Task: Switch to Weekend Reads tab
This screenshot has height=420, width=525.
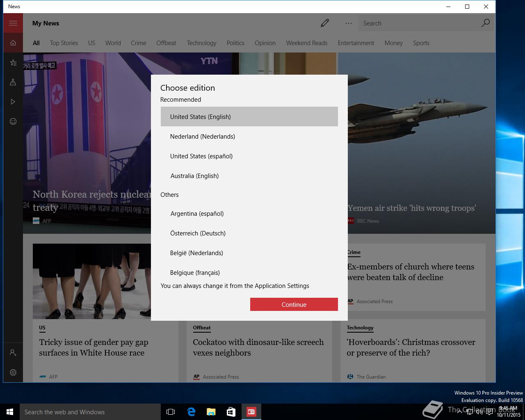Action: coord(307,43)
